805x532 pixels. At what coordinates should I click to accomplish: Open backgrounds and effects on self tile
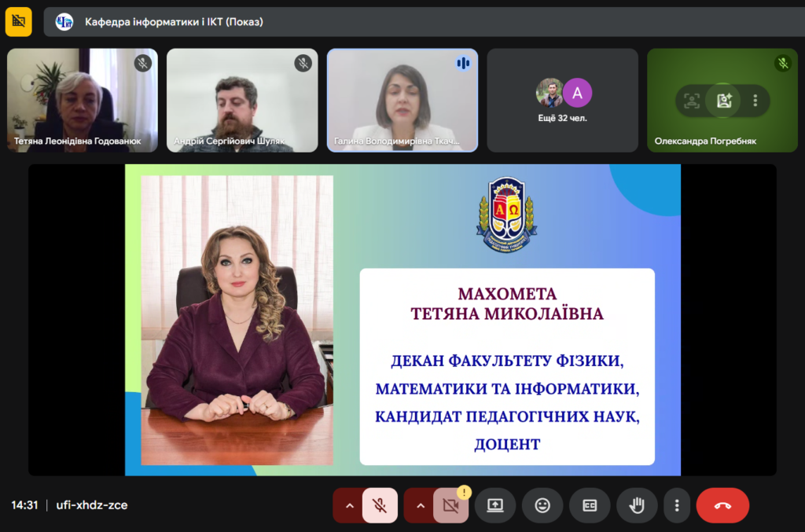(723, 101)
